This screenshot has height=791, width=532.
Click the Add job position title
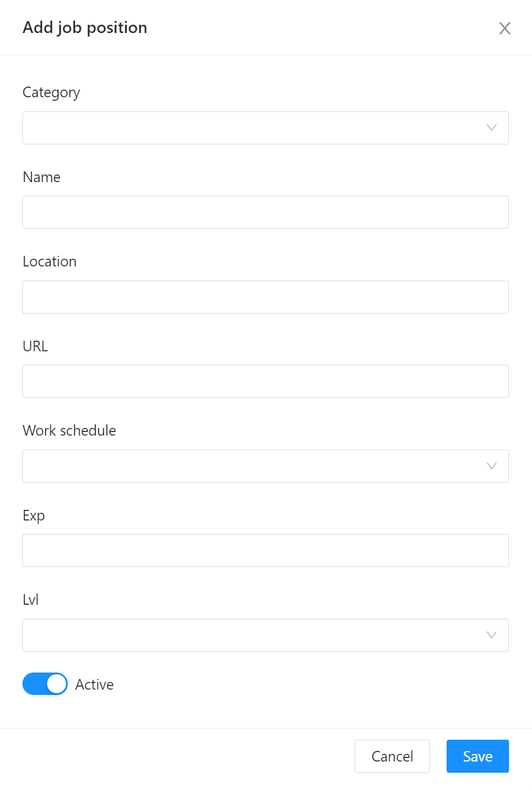84,28
